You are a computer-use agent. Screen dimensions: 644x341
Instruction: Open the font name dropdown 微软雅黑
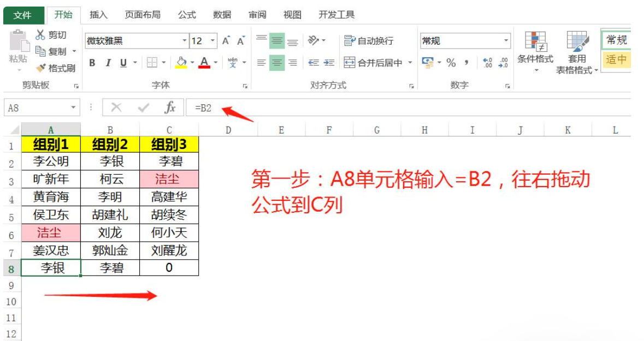click(x=185, y=40)
